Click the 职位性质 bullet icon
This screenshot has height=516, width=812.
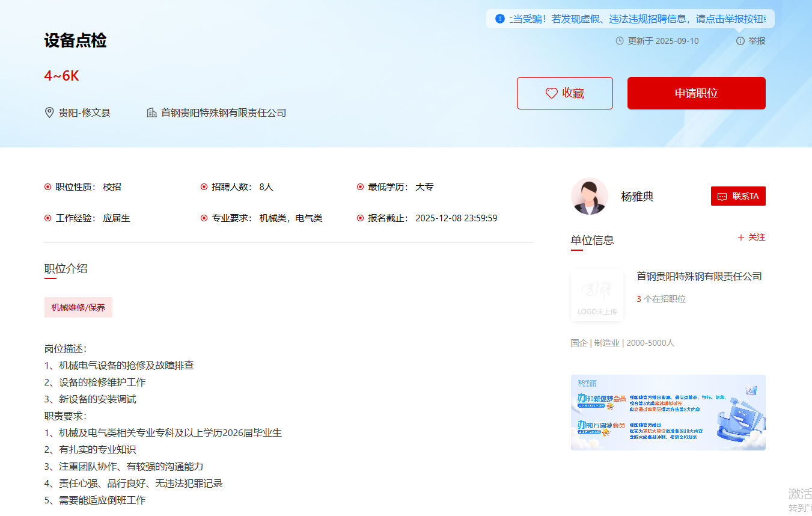pyautogui.click(x=47, y=187)
